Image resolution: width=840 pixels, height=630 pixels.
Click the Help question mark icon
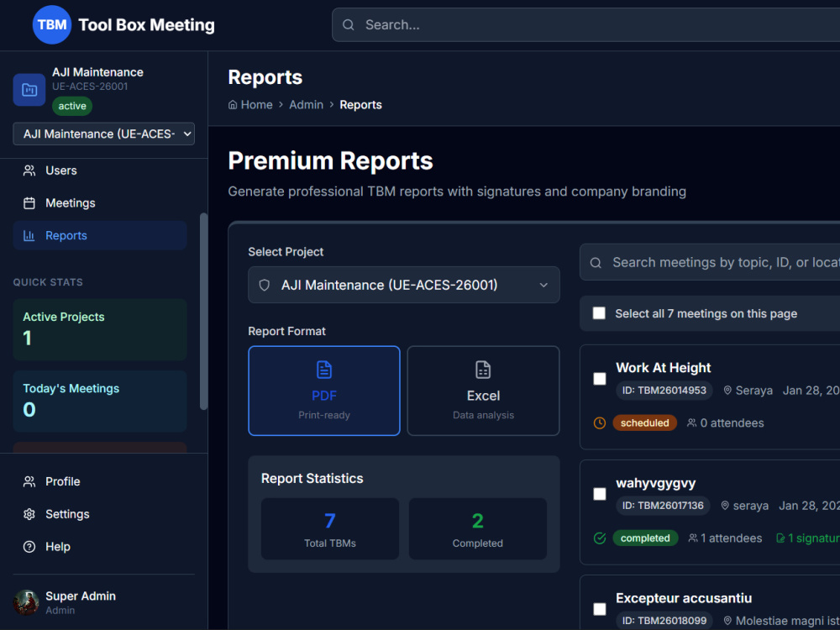coord(29,547)
